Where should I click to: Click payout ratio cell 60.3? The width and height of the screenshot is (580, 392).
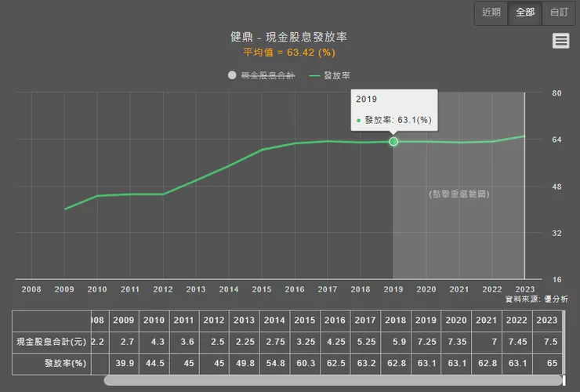tap(306, 364)
